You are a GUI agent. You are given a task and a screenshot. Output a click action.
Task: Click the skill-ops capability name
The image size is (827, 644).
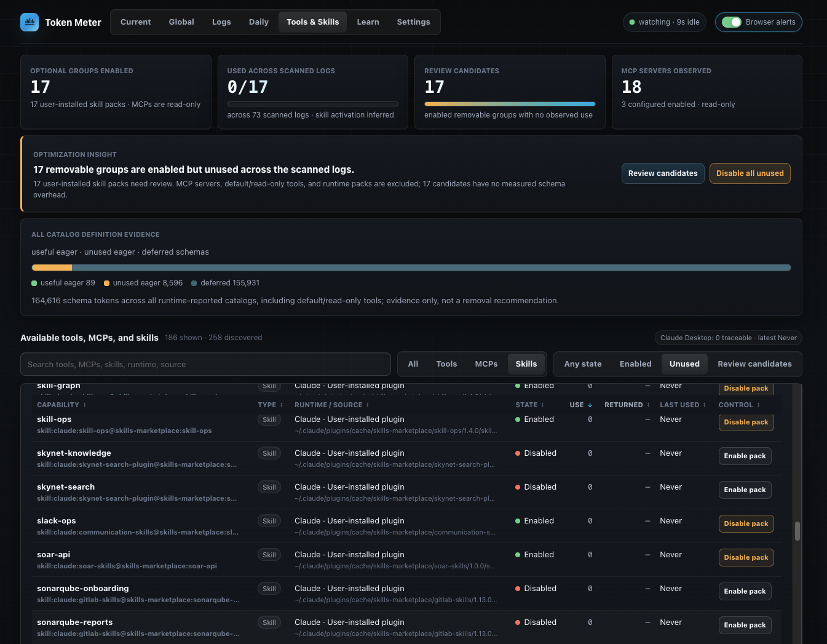click(x=54, y=419)
